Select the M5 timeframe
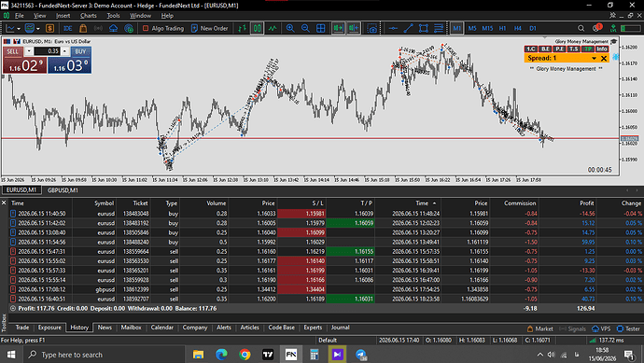The height and width of the screenshot is (363, 644). point(472,28)
